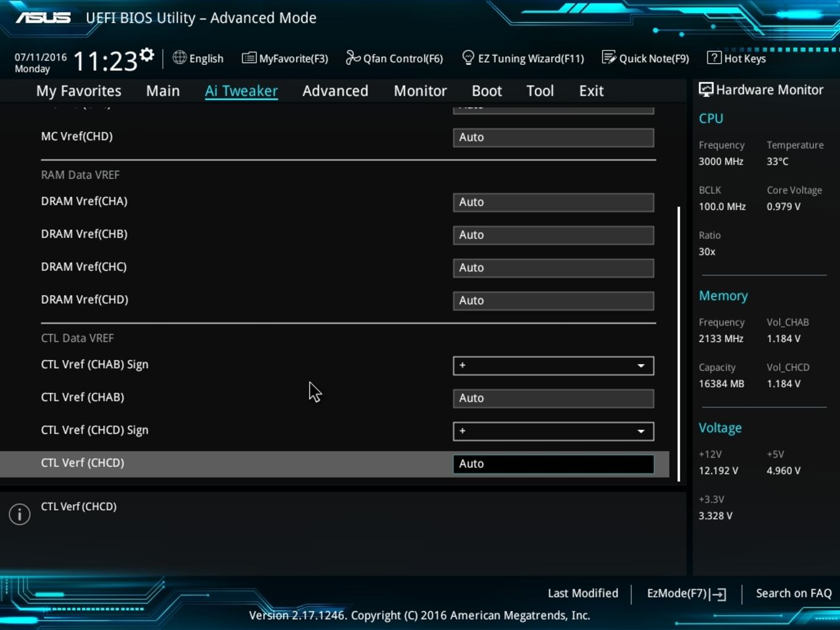The width and height of the screenshot is (840, 630).
Task: Go to the Boot tab
Action: tap(487, 91)
